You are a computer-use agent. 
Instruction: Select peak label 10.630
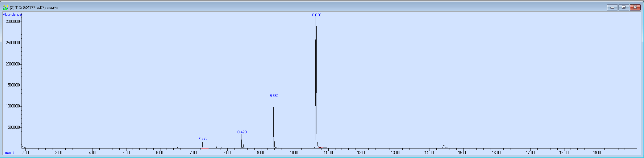pyautogui.click(x=316, y=15)
